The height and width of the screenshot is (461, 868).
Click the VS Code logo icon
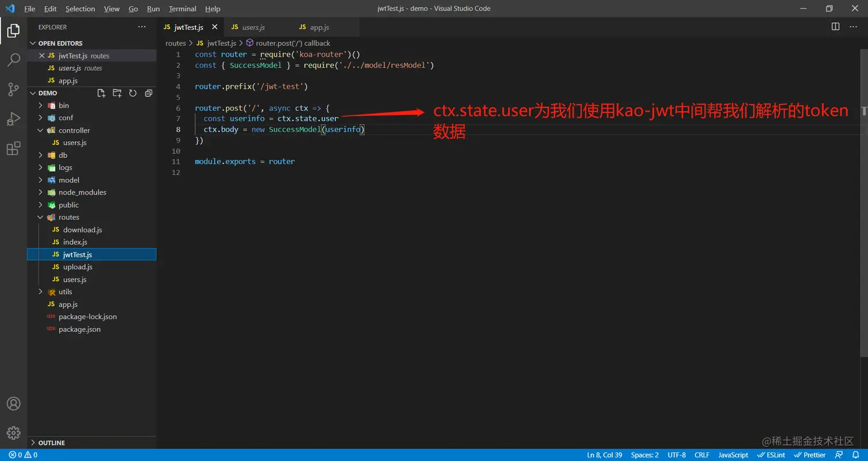pos(10,9)
